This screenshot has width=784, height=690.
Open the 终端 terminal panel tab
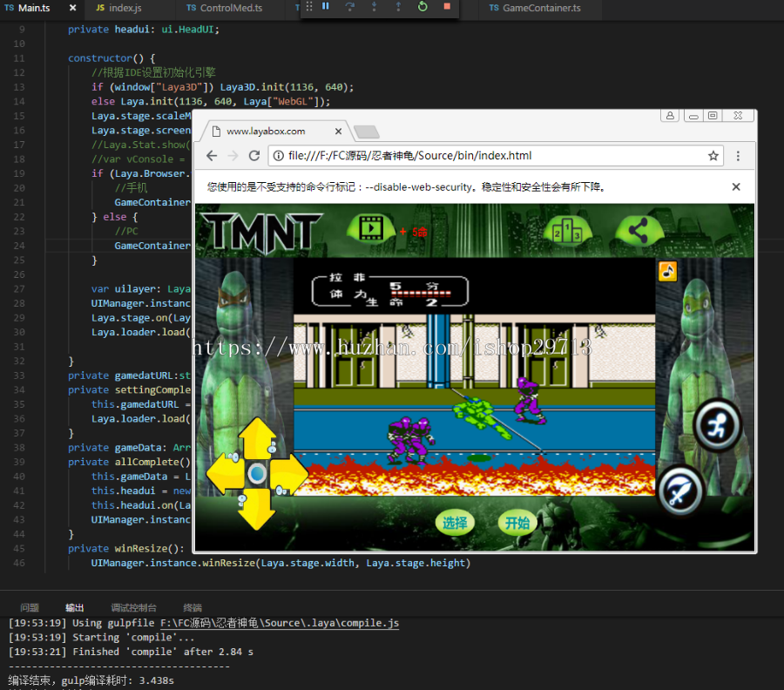[193, 607]
